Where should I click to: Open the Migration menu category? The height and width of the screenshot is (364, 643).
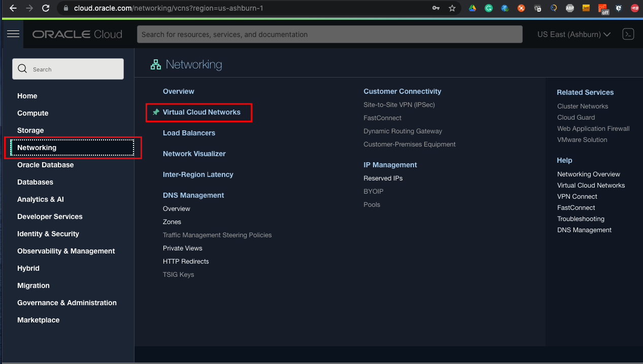tap(33, 285)
